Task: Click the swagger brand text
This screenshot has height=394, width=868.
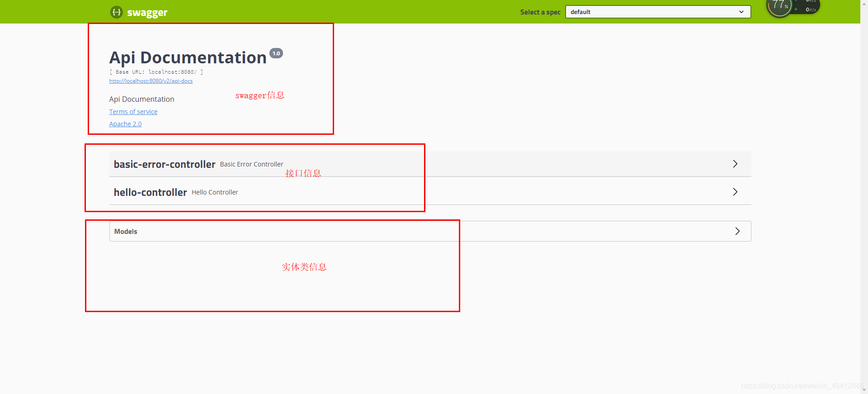Action: (x=147, y=13)
